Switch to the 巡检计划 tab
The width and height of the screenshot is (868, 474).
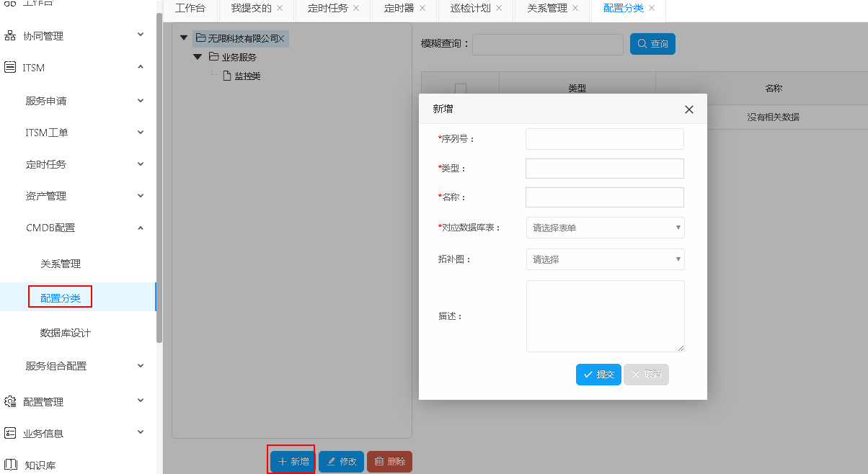(x=471, y=9)
